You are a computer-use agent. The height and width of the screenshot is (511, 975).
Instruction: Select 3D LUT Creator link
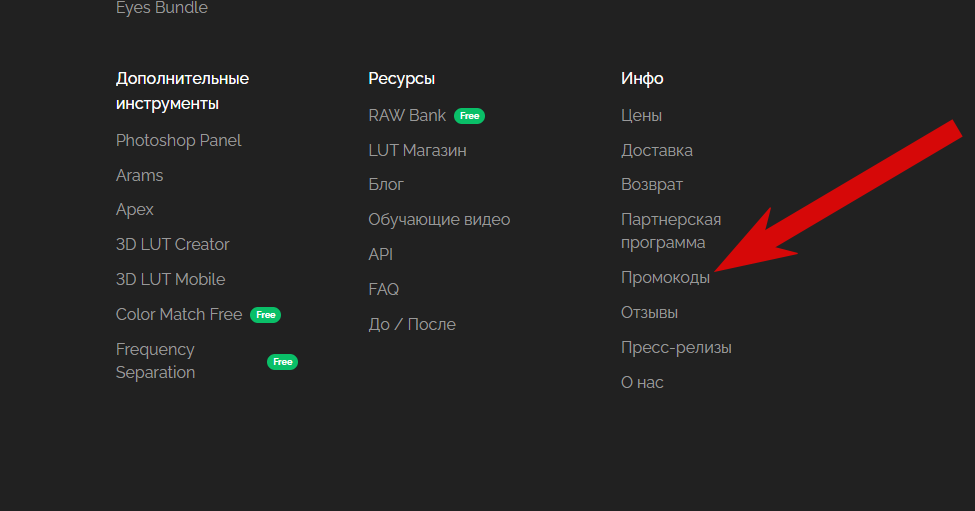(x=172, y=245)
